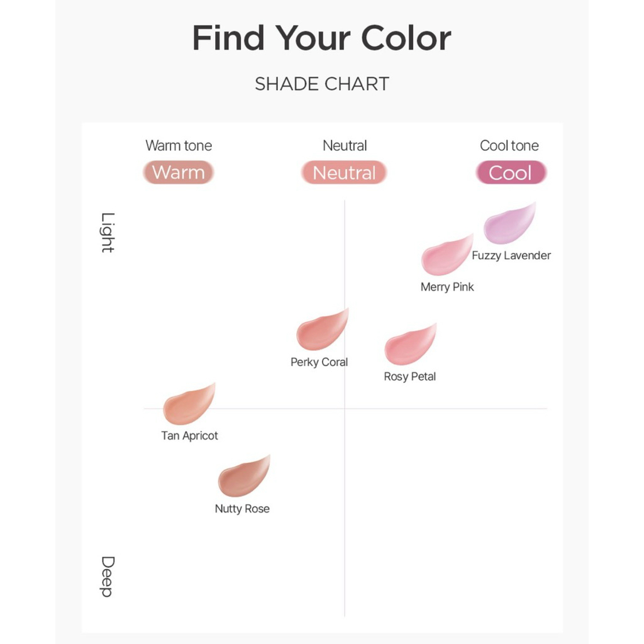
Task: Click the "Deep" axis label
Action: [108, 577]
